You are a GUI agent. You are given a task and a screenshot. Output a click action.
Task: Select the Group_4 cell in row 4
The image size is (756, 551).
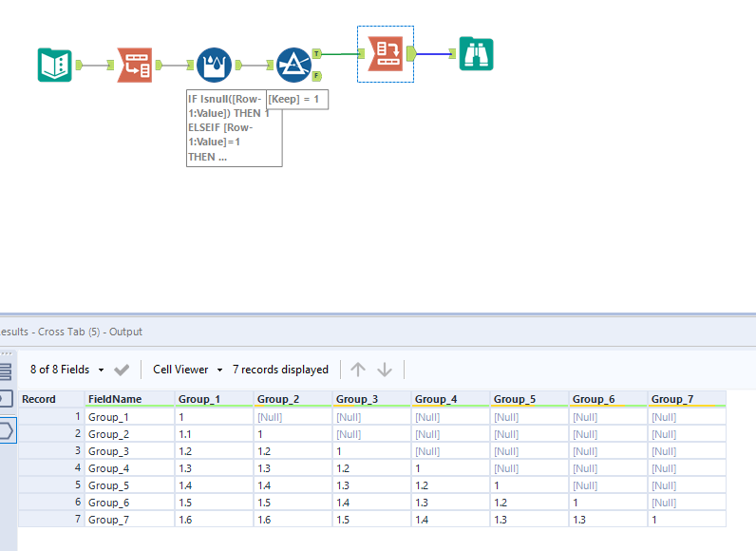pyautogui.click(x=449, y=468)
